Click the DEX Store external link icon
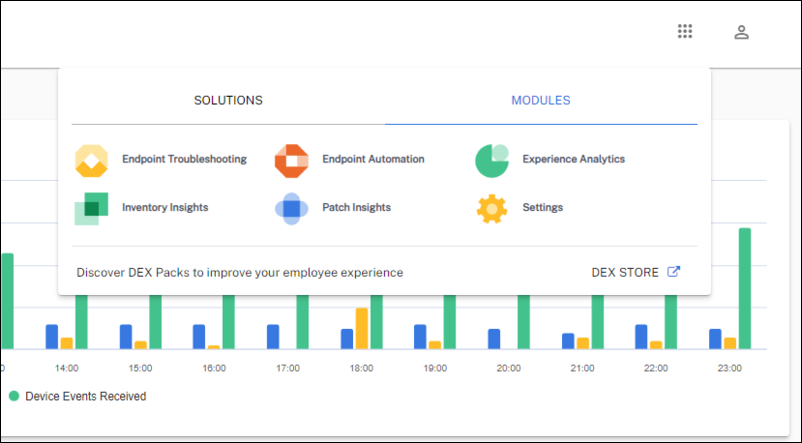The width and height of the screenshot is (802, 443). pyautogui.click(x=674, y=272)
